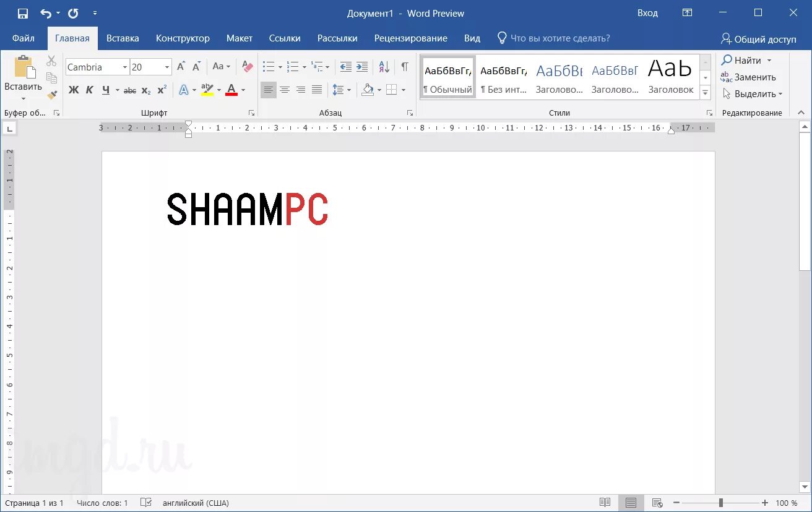Switch to Print Layout view

[631, 503]
